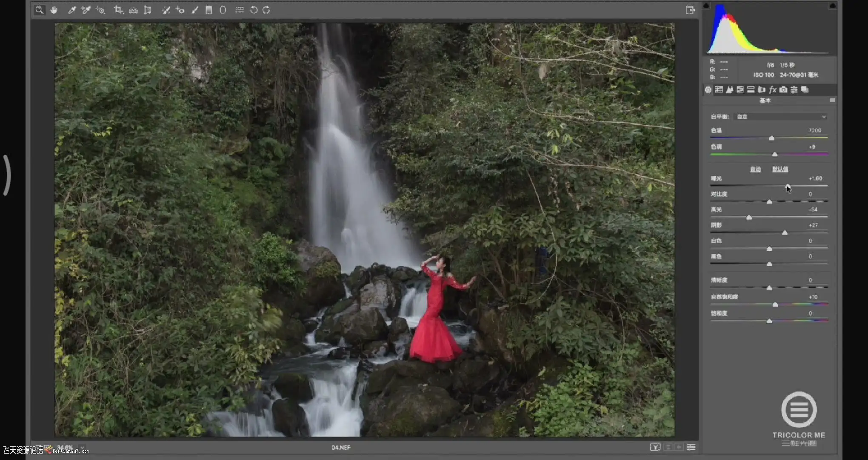Viewport: 868px width, 460px height.
Task: Select the Spot Removal tool
Action: point(166,10)
